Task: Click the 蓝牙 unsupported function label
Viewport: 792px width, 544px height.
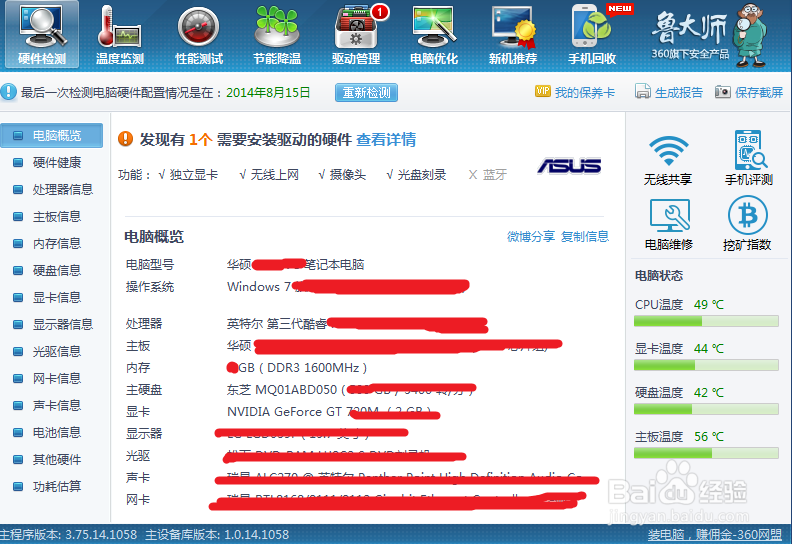Action: pos(494,175)
